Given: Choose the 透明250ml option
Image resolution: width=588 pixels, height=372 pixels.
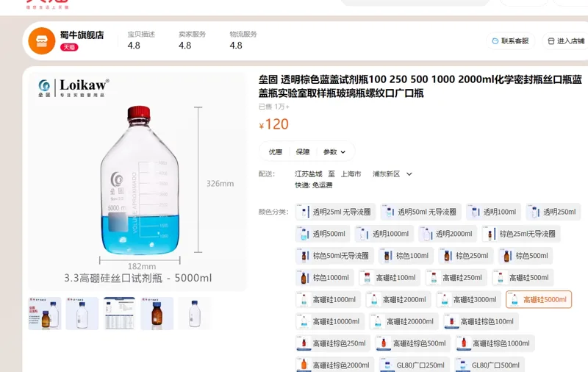Looking at the screenshot, I should click(x=553, y=212).
